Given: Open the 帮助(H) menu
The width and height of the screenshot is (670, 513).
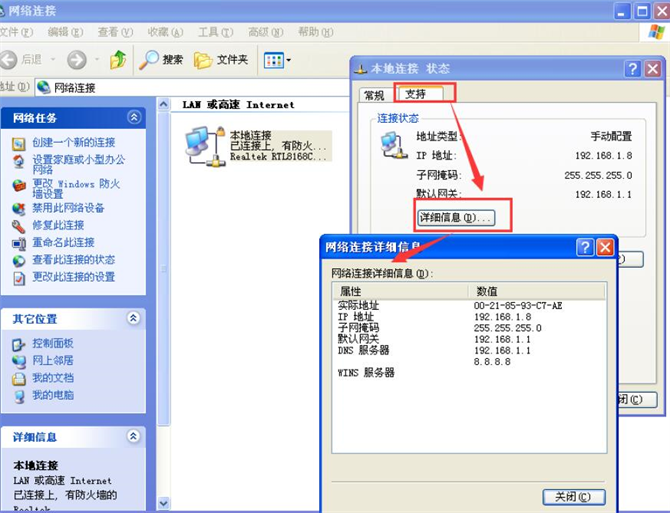Looking at the screenshot, I should [x=316, y=32].
